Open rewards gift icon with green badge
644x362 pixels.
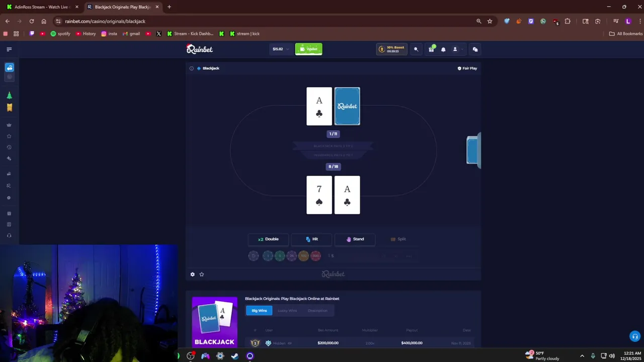click(x=431, y=49)
